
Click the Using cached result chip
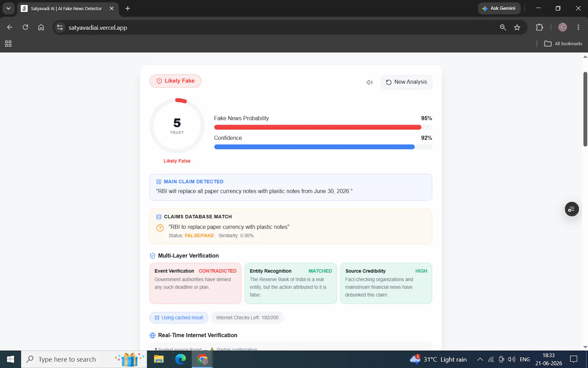(x=179, y=318)
